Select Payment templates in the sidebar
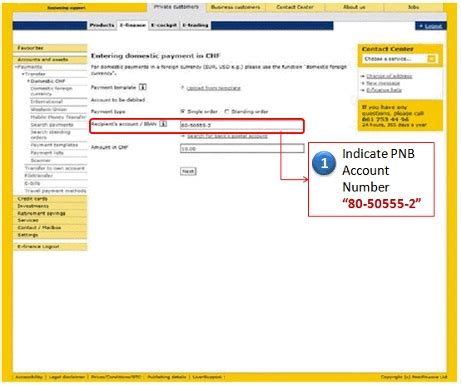Viewport: 461px width, 386px height. (x=54, y=145)
